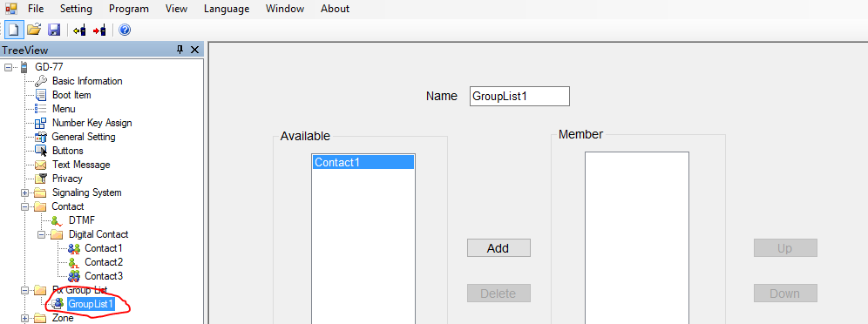Image resolution: width=868 pixels, height=324 pixels.
Task: Click the General Setting icon
Action: tap(40, 137)
